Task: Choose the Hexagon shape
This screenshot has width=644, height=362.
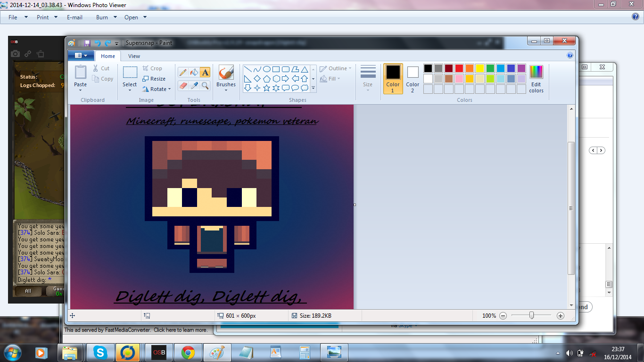Action: click(276, 78)
